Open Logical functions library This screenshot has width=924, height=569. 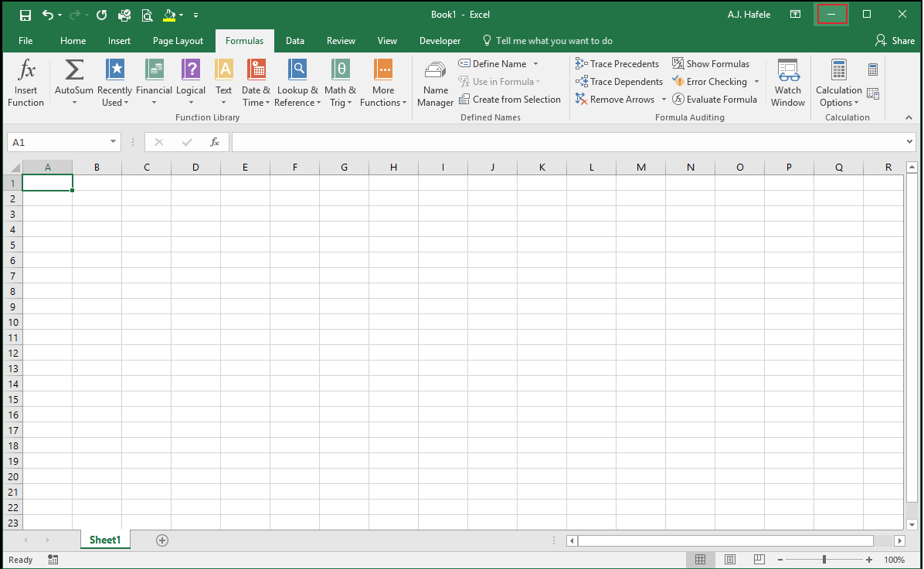(x=191, y=83)
